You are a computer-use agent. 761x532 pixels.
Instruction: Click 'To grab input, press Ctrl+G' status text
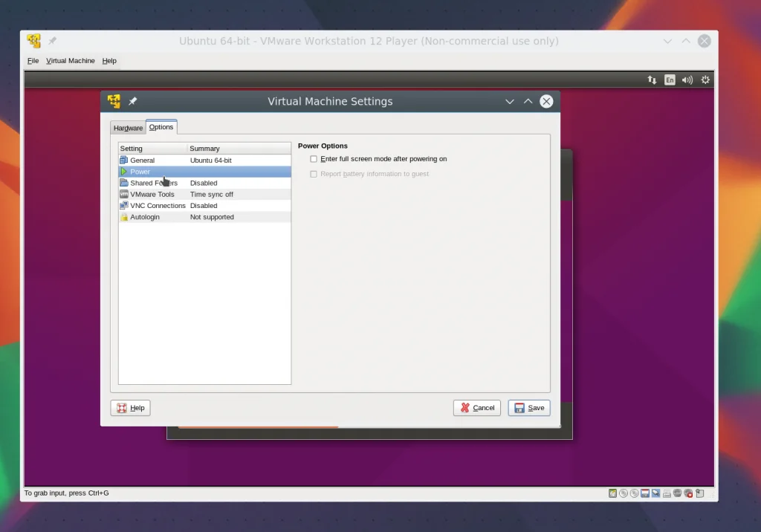[66, 493]
